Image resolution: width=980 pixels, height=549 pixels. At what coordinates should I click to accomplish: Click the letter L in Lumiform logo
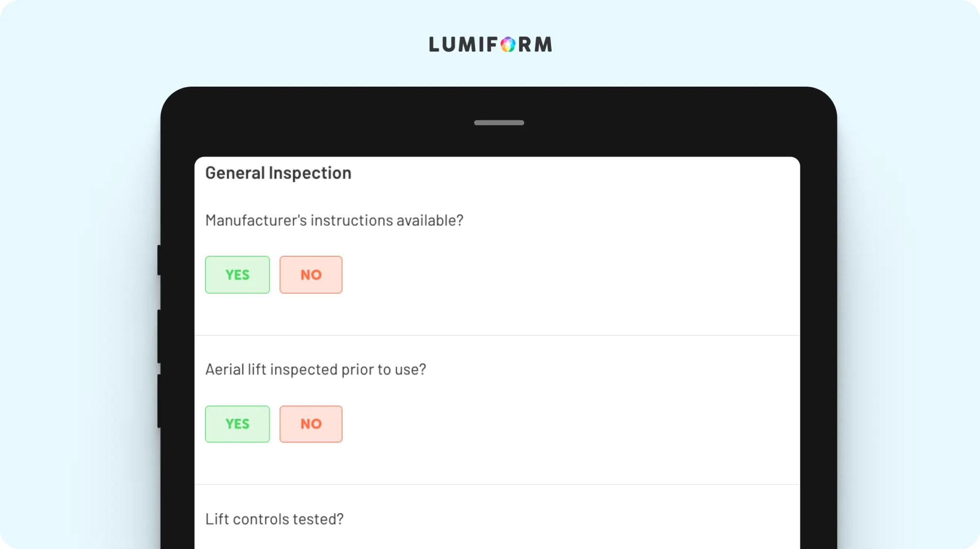click(x=434, y=44)
